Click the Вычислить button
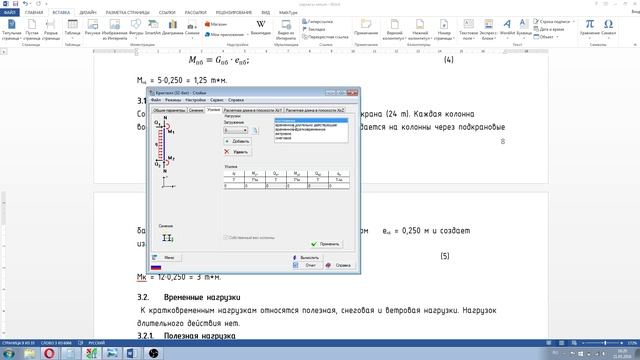The height and width of the screenshot is (360, 640). click(x=307, y=258)
